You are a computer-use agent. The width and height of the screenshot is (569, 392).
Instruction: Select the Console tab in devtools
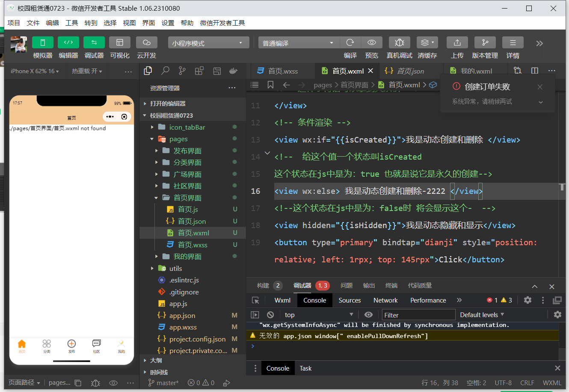point(315,300)
